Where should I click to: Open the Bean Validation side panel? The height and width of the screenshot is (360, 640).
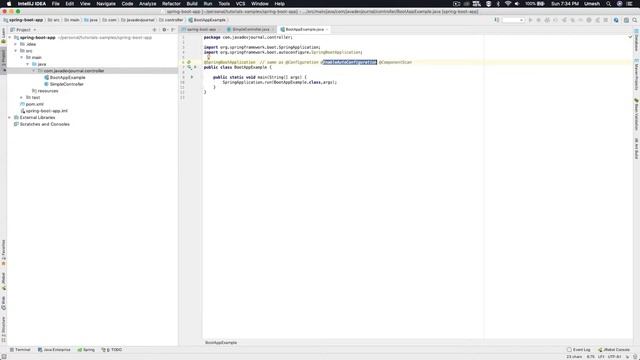coord(636,114)
